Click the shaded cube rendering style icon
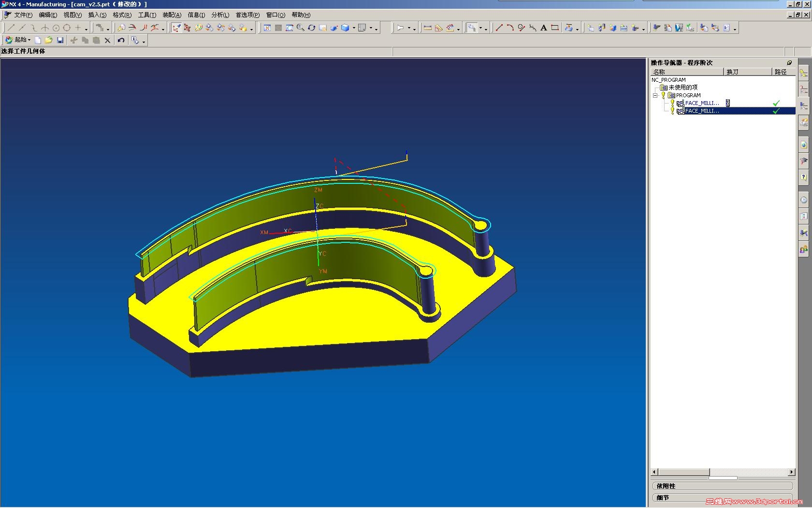 [345, 28]
